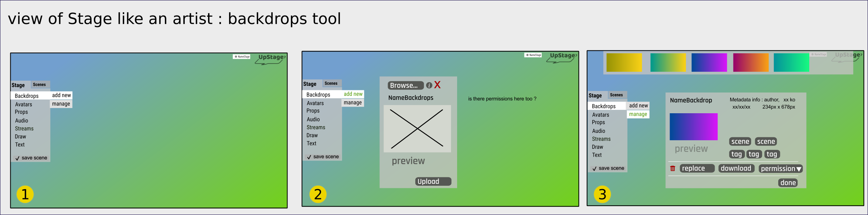Click the Upload button
868x215 pixels.
click(x=433, y=181)
